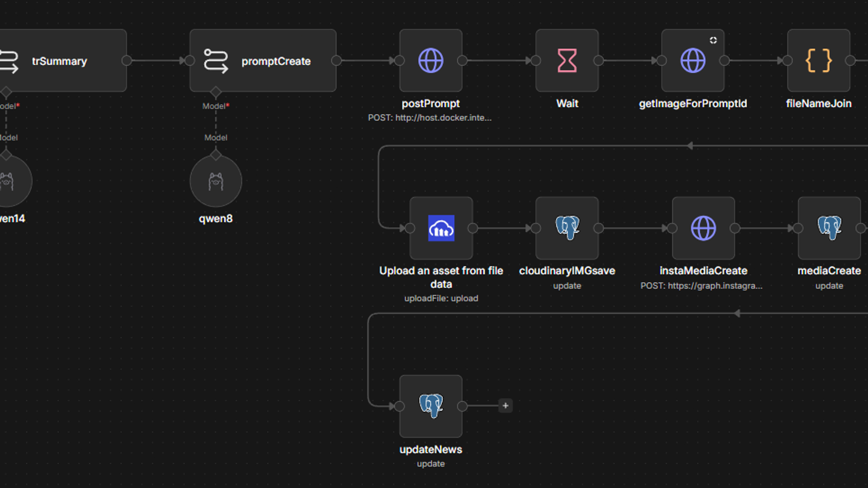The image size is (868, 488).
Task: Open the cloudinaryIMGsave Postgres node
Action: click(567, 228)
